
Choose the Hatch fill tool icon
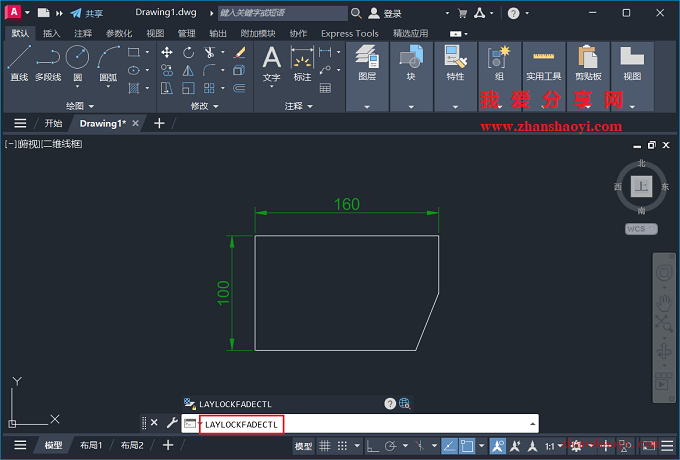(x=134, y=88)
